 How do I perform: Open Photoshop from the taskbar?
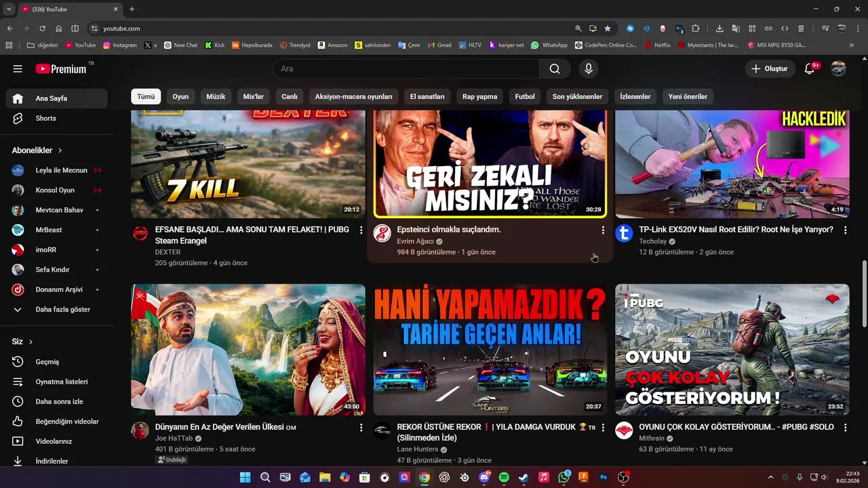(x=604, y=477)
